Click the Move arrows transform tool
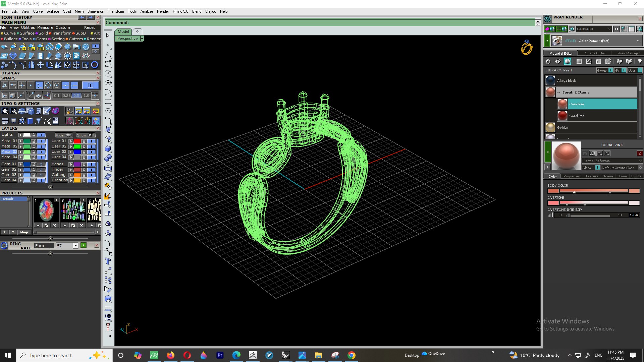Screen dimensions: 644x362 (40, 65)
